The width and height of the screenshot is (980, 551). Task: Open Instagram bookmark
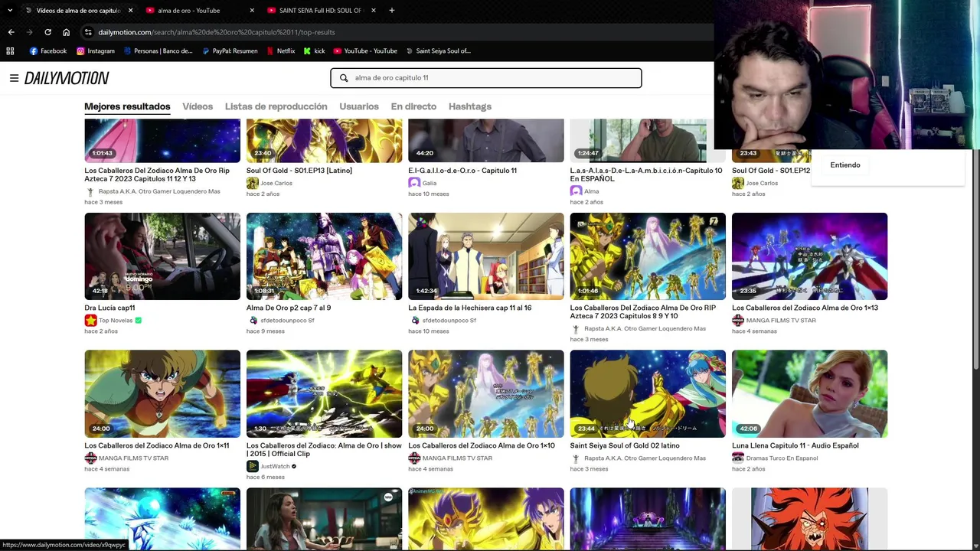96,51
